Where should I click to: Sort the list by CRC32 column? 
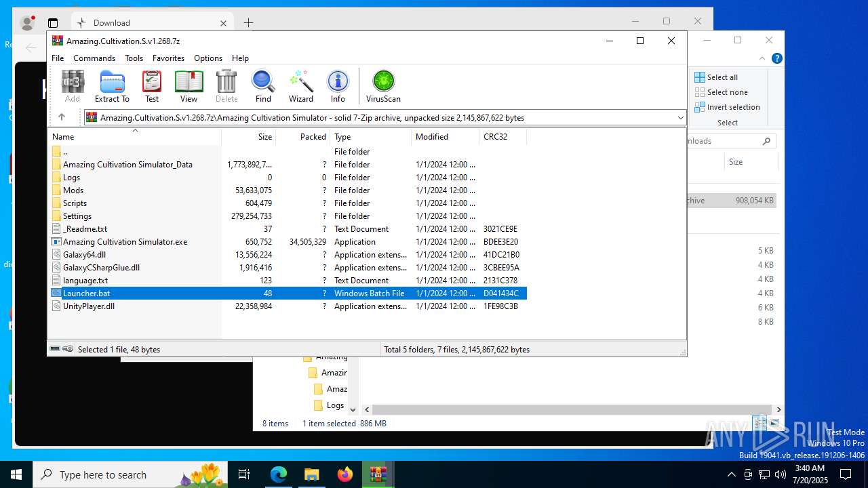pyautogui.click(x=502, y=136)
